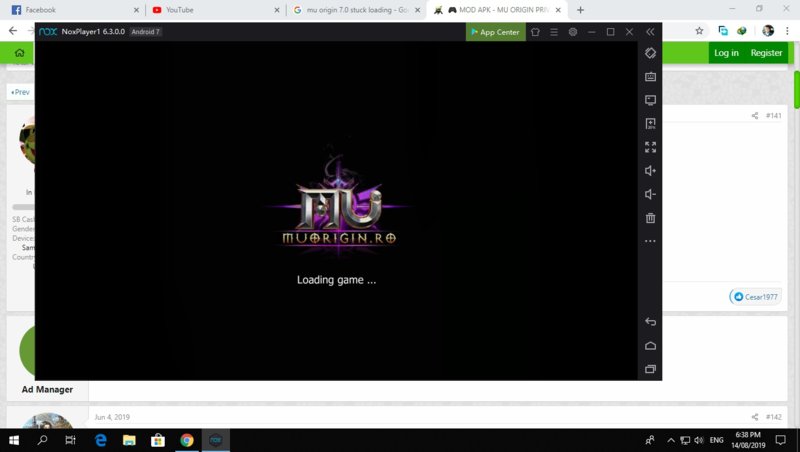
Task: Click the trash icon in Nox sidebar
Action: coord(650,218)
